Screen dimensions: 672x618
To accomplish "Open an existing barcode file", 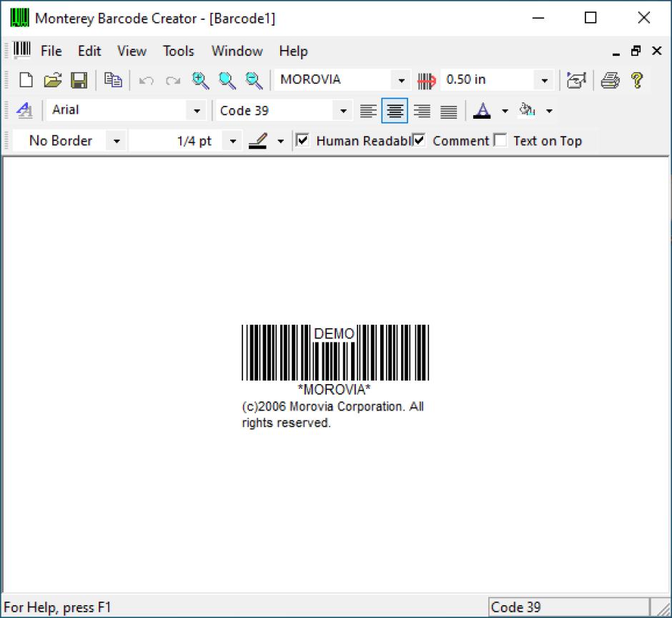I will pos(53,80).
